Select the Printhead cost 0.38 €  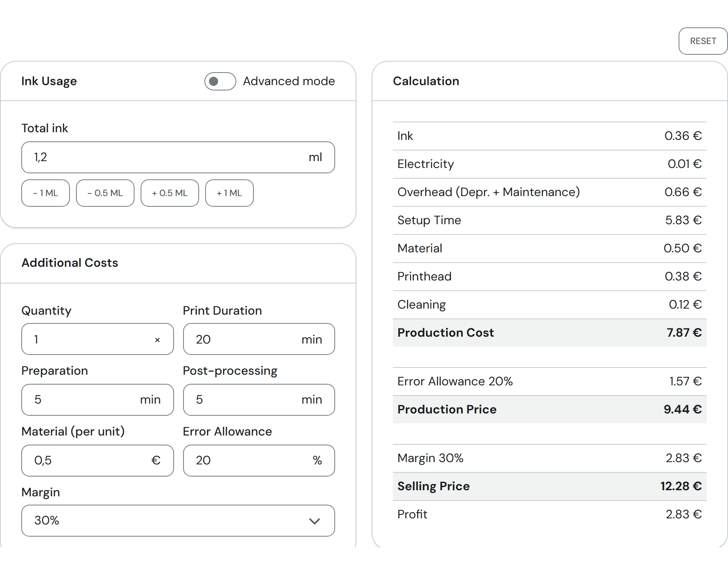point(683,276)
